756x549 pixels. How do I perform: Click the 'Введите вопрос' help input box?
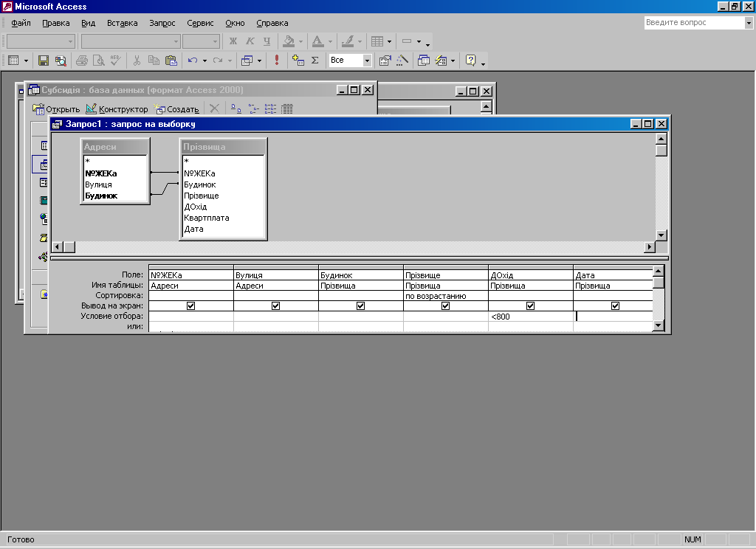tap(694, 23)
